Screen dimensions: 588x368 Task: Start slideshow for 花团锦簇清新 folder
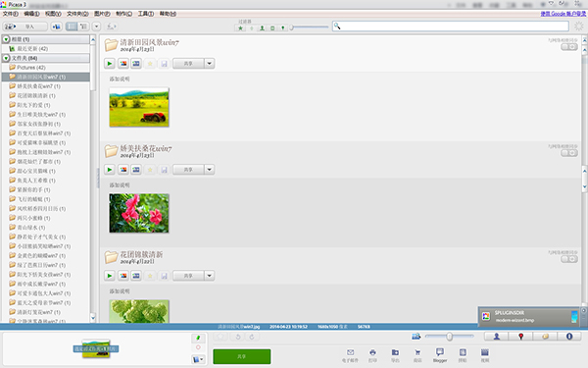(x=110, y=276)
